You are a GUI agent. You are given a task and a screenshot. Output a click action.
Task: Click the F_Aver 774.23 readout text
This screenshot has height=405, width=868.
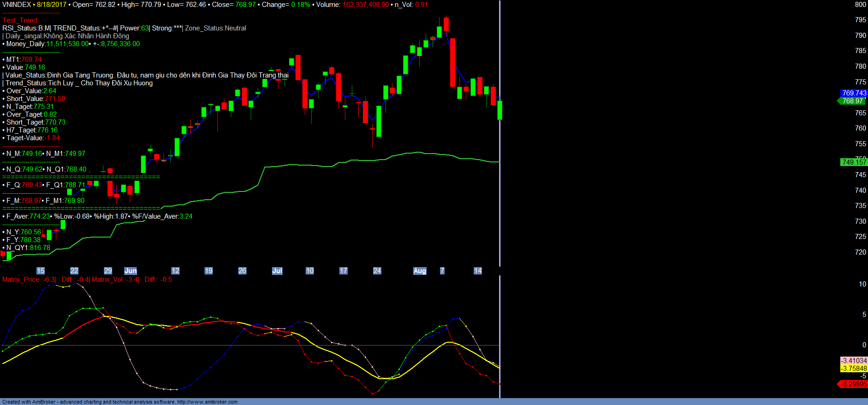tap(28, 216)
